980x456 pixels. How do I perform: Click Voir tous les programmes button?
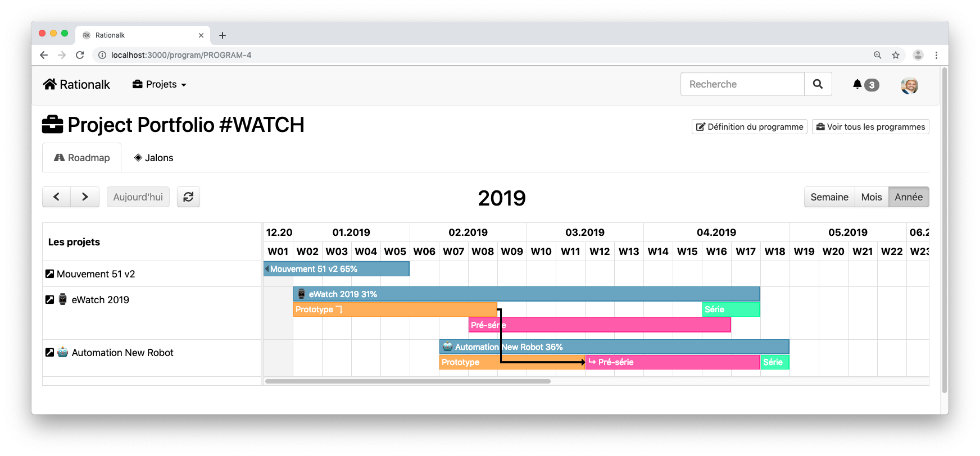(870, 127)
